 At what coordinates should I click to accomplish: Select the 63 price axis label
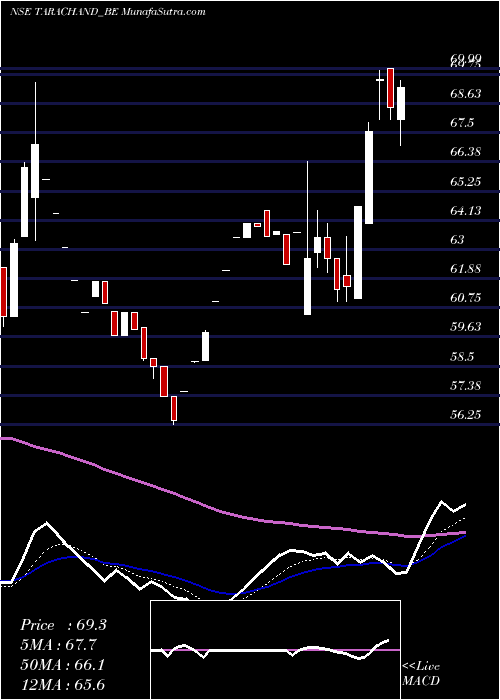click(x=458, y=240)
